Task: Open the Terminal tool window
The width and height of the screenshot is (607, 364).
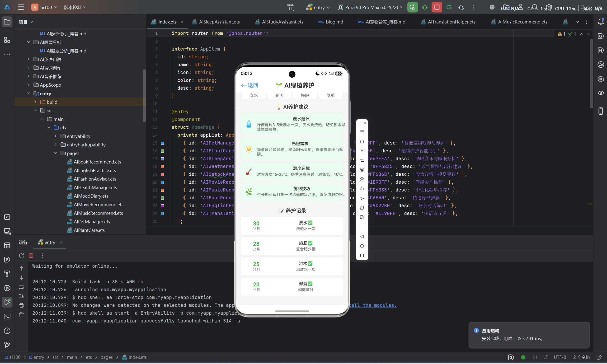Action: (x=7, y=316)
